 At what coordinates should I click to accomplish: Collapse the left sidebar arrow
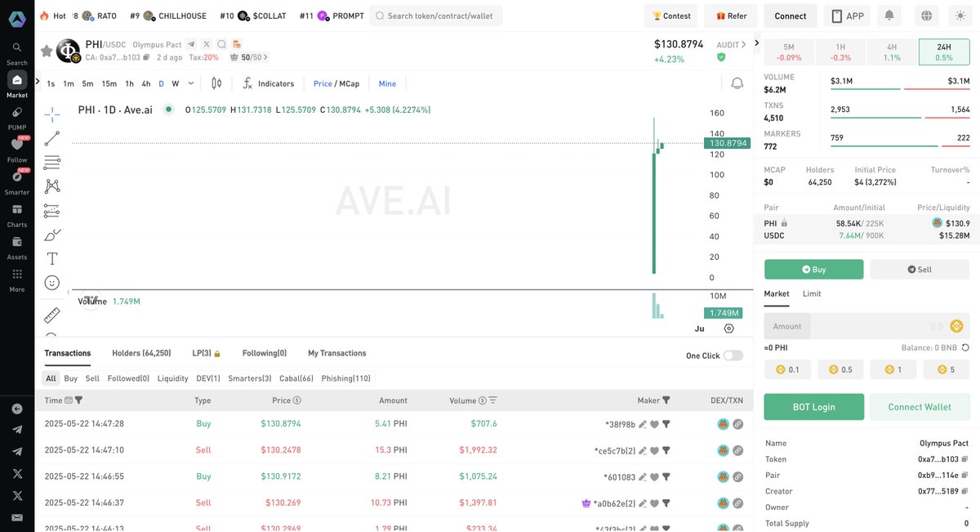click(x=17, y=409)
